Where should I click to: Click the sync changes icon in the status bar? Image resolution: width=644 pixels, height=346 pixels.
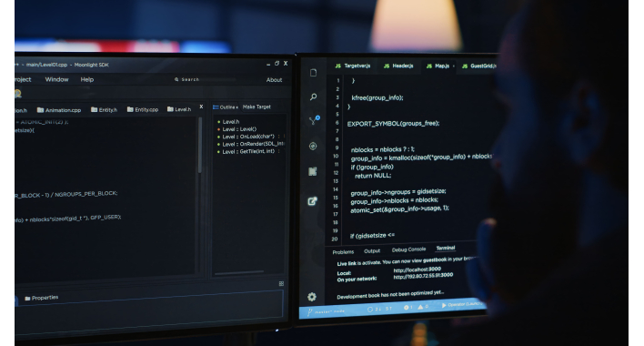tap(370, 310)
